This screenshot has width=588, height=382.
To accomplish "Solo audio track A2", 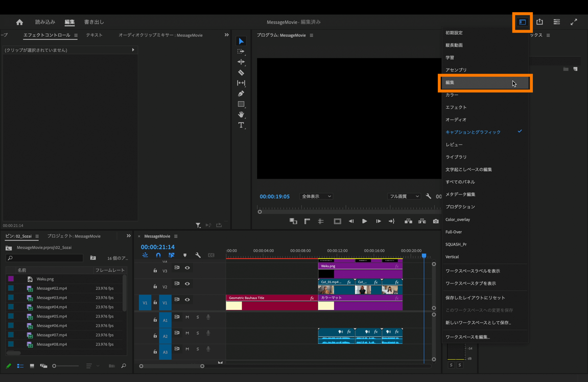I will (x=198, y=333).
